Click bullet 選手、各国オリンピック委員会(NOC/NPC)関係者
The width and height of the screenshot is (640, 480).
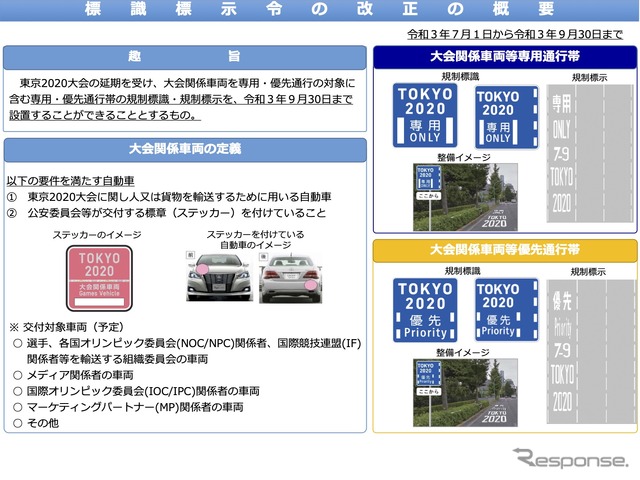(187, 343)
